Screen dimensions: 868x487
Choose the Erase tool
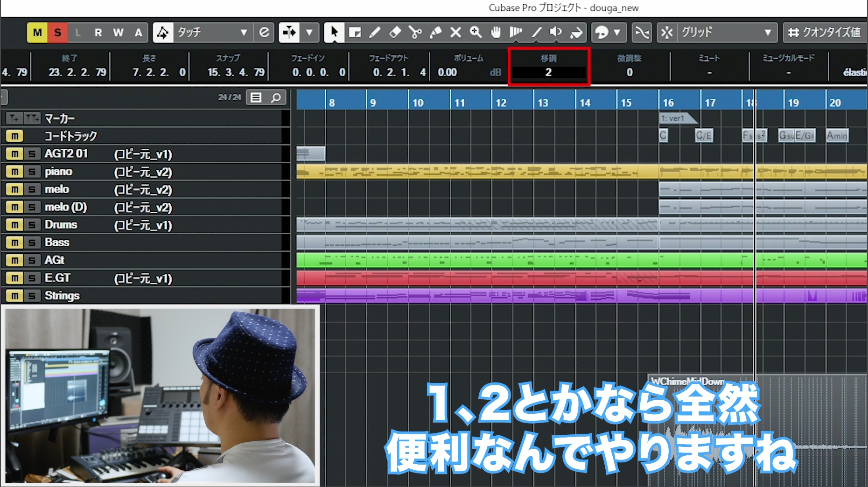pos(395,32)
